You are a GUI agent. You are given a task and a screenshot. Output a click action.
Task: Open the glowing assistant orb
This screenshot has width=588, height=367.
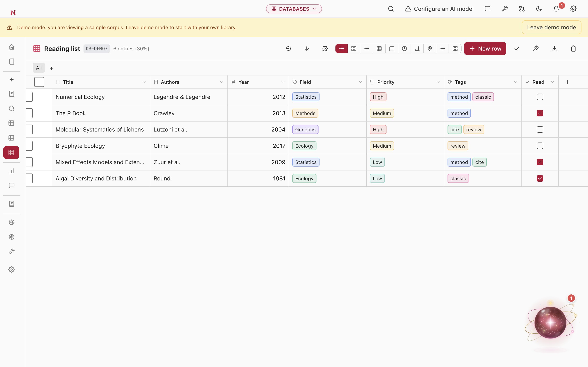point(550,322)
